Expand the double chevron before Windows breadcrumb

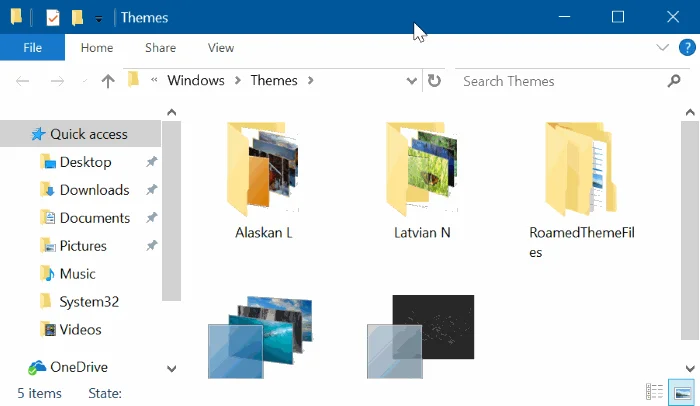coord(154,80)
